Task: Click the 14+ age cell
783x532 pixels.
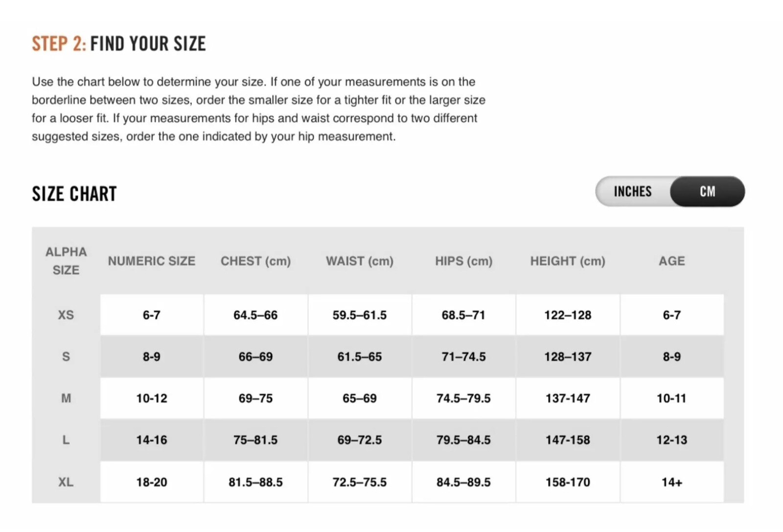Action: pyautogui.click(x=671, y=482)
